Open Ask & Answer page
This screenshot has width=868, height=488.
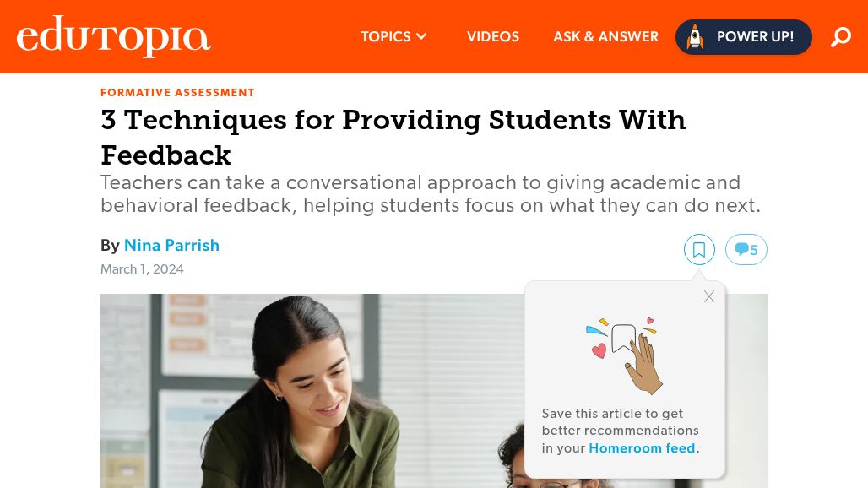pyautogui.click(x=605, y=36)
